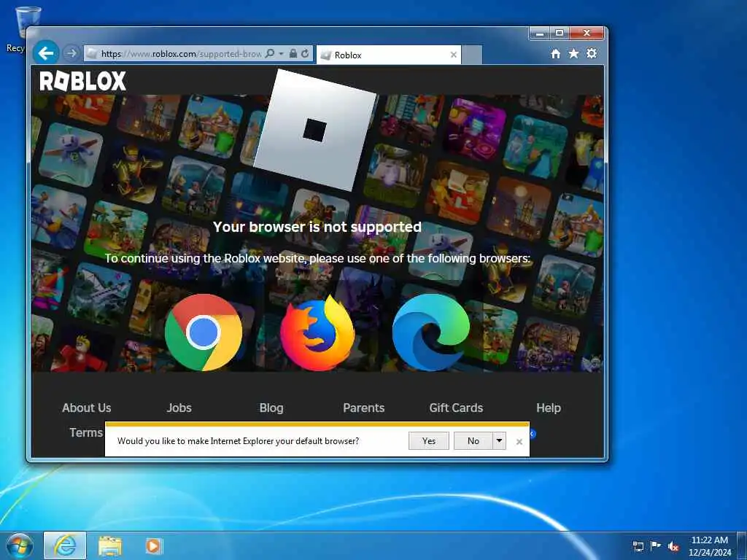
Task: Open the Help footer link
Action: coord(549,408)
